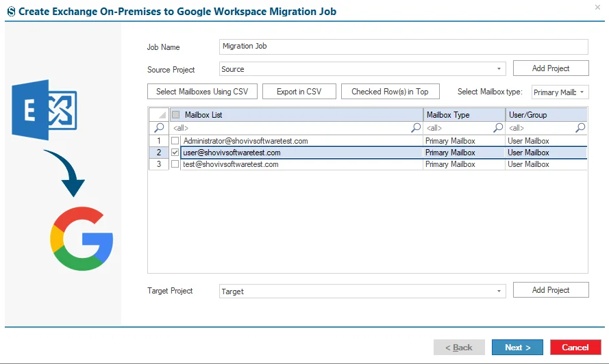Click Primary Mailbox cell in test@ row
Image resolution: width=609 pixels, height=364 pixels.
tap(464, 164)
